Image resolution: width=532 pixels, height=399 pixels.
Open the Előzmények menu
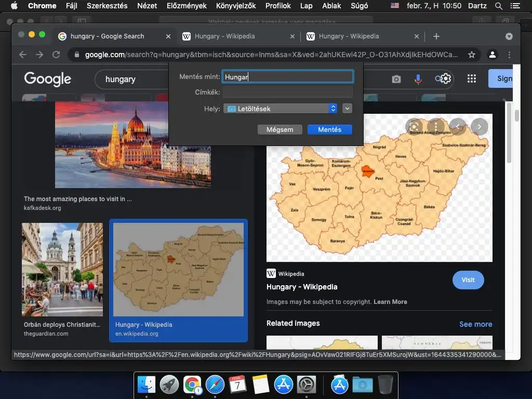(187, 6)
